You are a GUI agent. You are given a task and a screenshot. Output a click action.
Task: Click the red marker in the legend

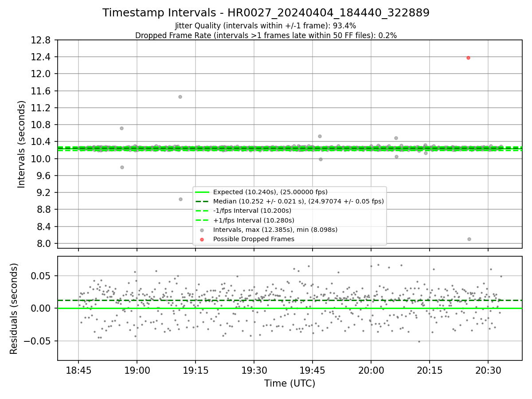(x=202, y=239)
